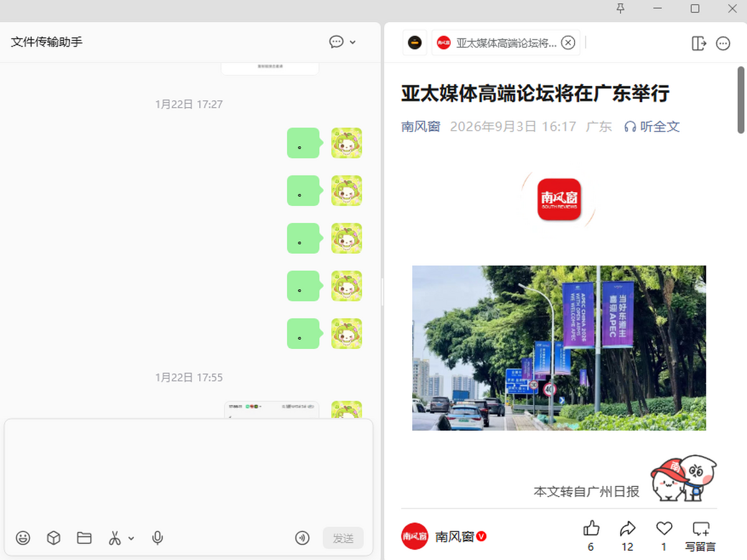Open the screenshot message under 17:55
This screenshot has width=747, height=560.
[x=271, y=410]
